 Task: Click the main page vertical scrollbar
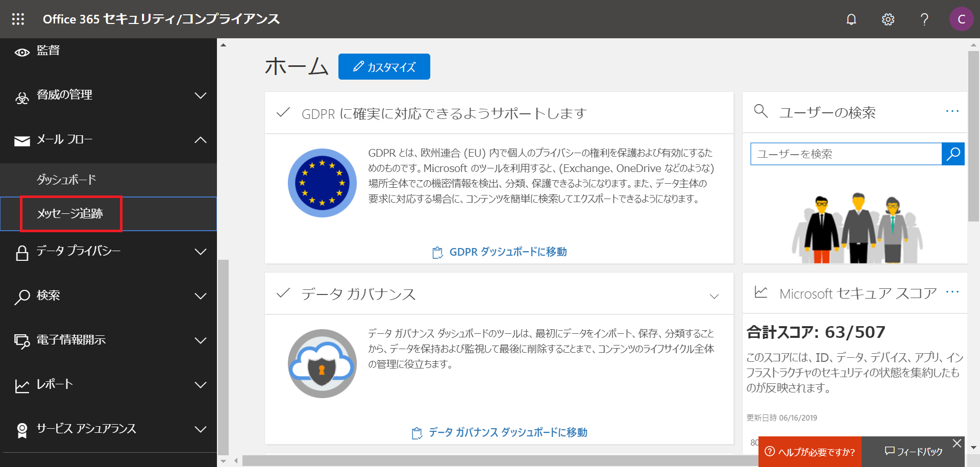[973, 136]
